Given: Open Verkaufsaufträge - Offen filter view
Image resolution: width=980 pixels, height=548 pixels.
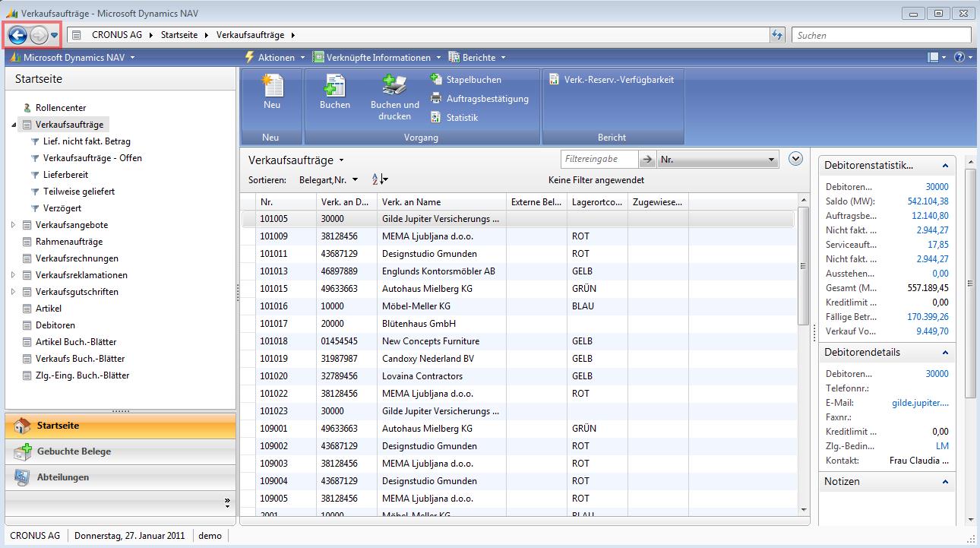Looking at the screenshot, I should pyautogui.click(x=93, y=158).
